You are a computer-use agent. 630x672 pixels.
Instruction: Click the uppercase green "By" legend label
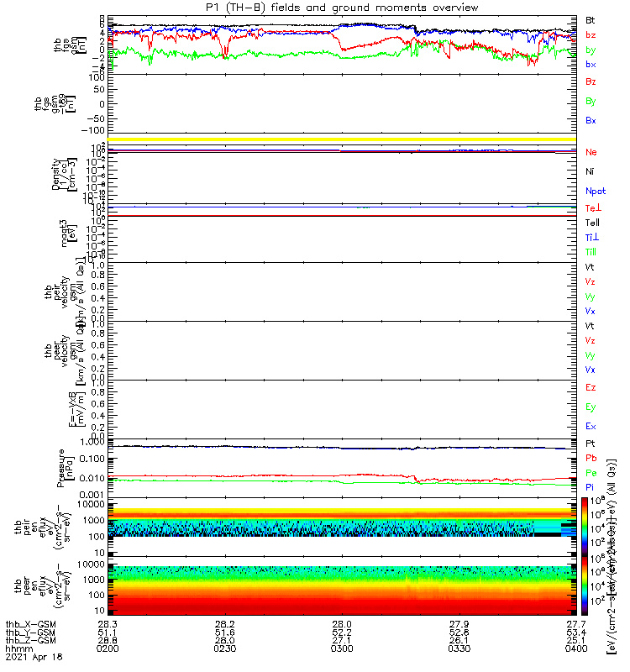pyautogui.click(x=591, y=101)
